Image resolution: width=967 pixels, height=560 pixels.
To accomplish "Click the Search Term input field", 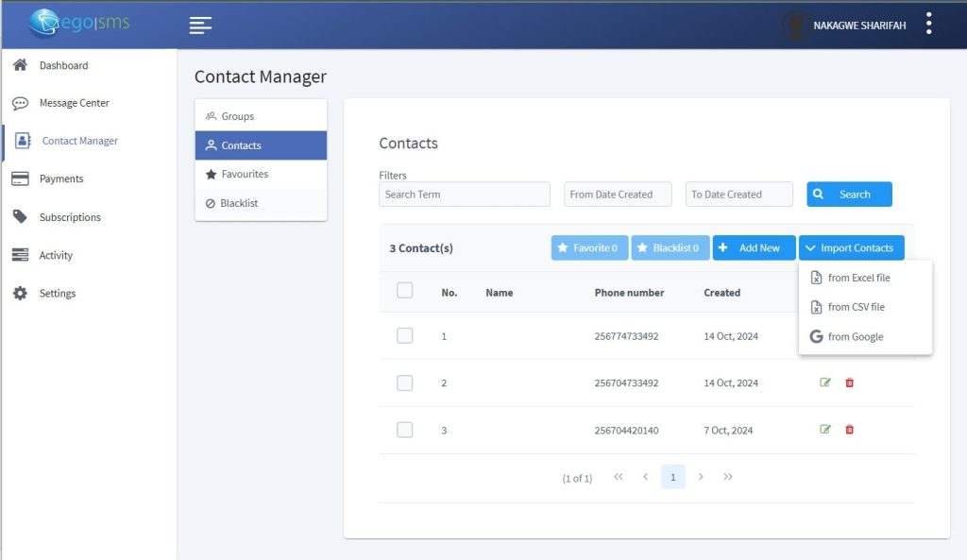I will pos(465,195).
